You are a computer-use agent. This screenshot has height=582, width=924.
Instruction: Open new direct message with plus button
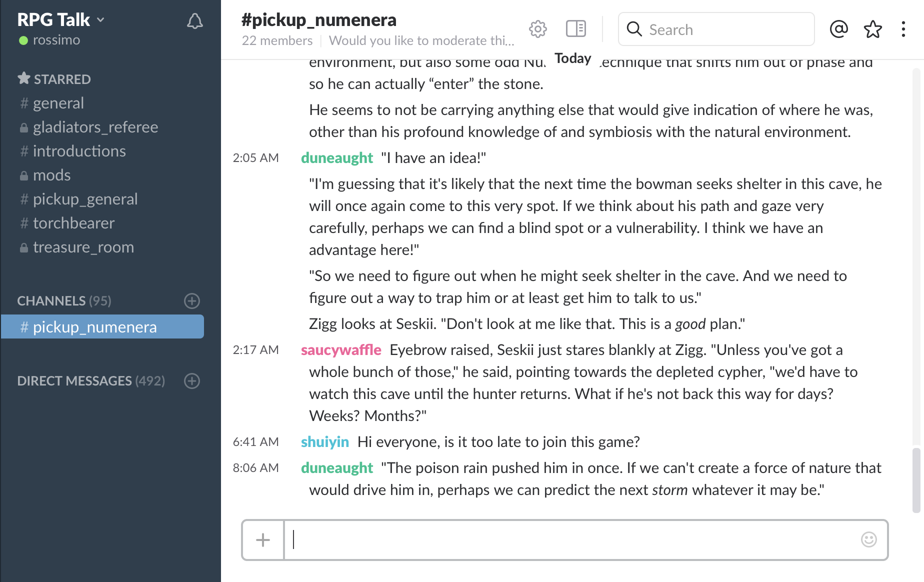[x=191, y=381]
